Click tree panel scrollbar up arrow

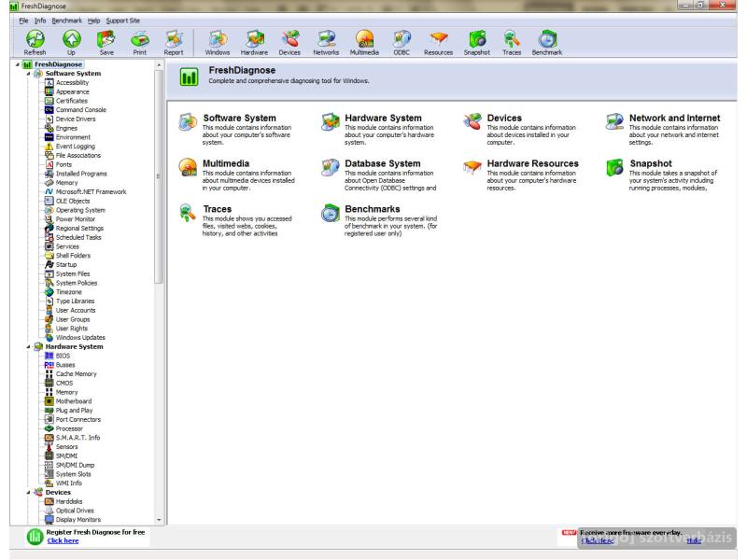tap(159, 64)
